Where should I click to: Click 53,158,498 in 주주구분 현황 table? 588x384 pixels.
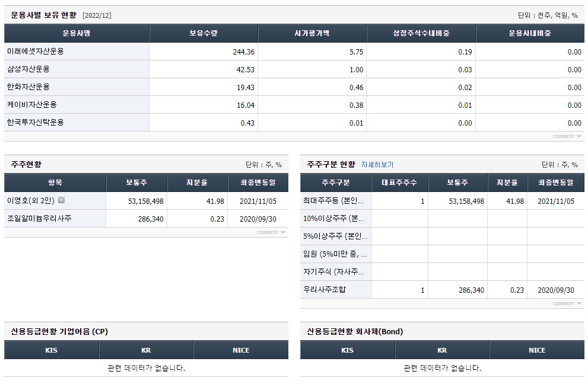[x=466, y=201]
